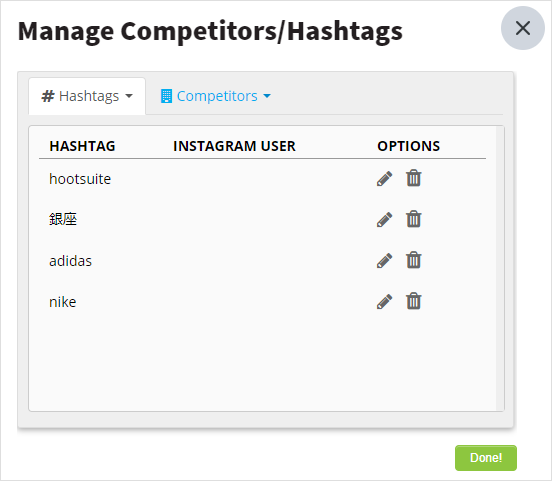552x481 pixels.
Task: Delete the adidas hashtag with the trash icon
Action: [414, 260]
